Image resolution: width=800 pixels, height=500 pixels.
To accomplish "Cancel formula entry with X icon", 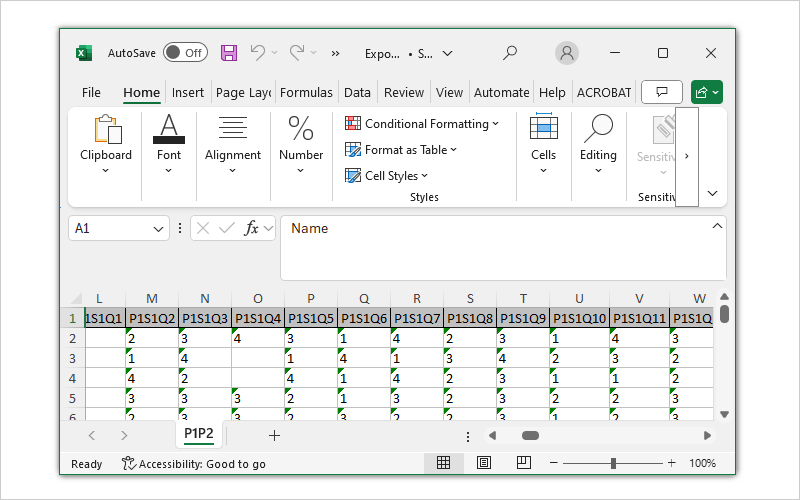I will (203, 228).
